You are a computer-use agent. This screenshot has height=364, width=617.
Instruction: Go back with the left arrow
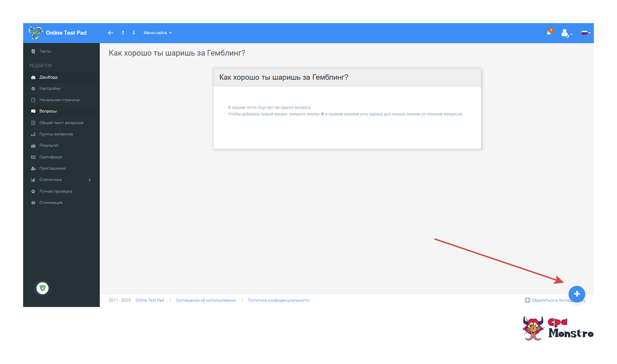[111, 33]
